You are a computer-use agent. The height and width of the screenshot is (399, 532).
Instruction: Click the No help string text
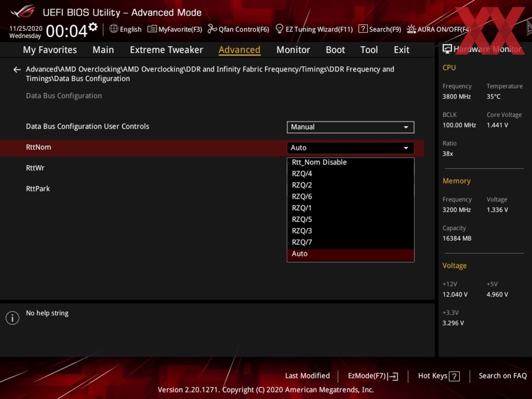click(47, 313)
